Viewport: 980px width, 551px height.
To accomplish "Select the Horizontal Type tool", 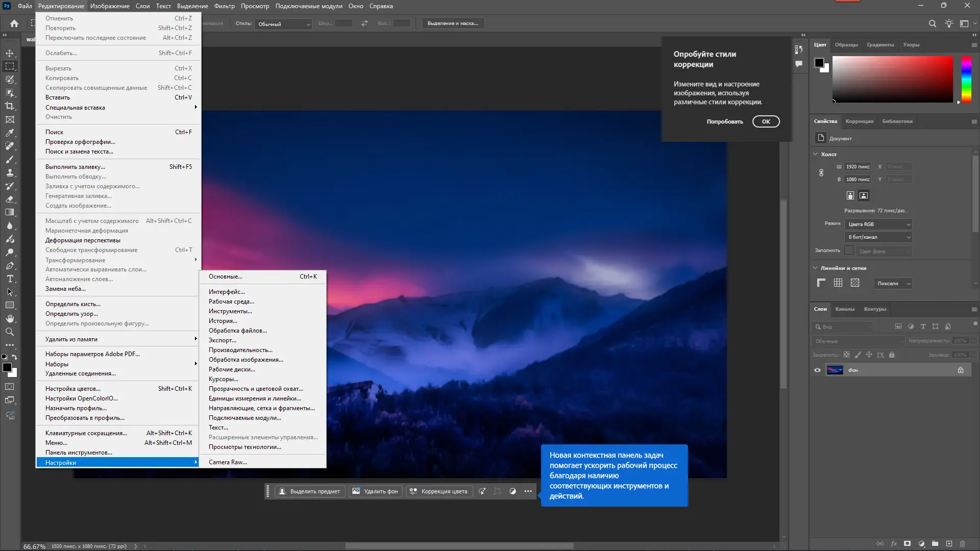I will [10, 279].
